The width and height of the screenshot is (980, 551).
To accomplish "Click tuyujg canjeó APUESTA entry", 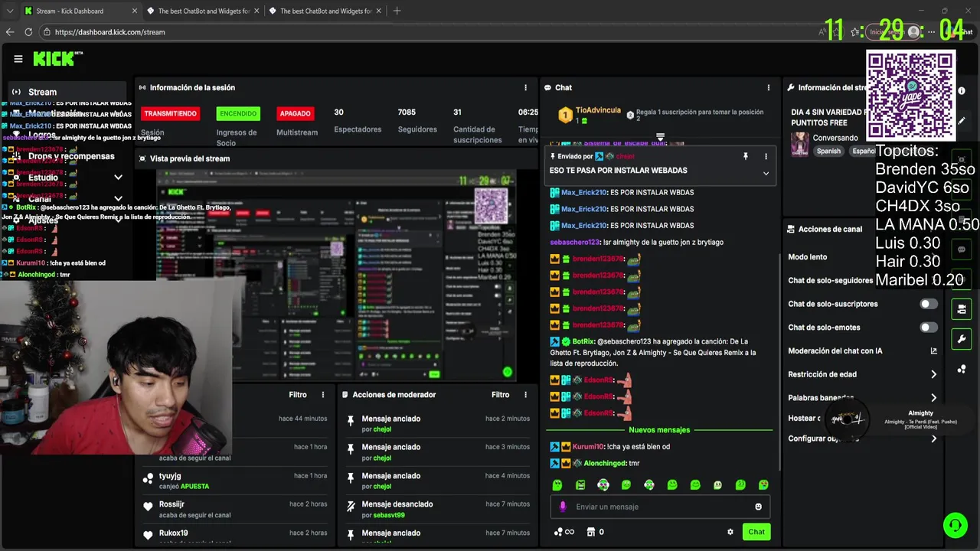I will click(235, 481).
